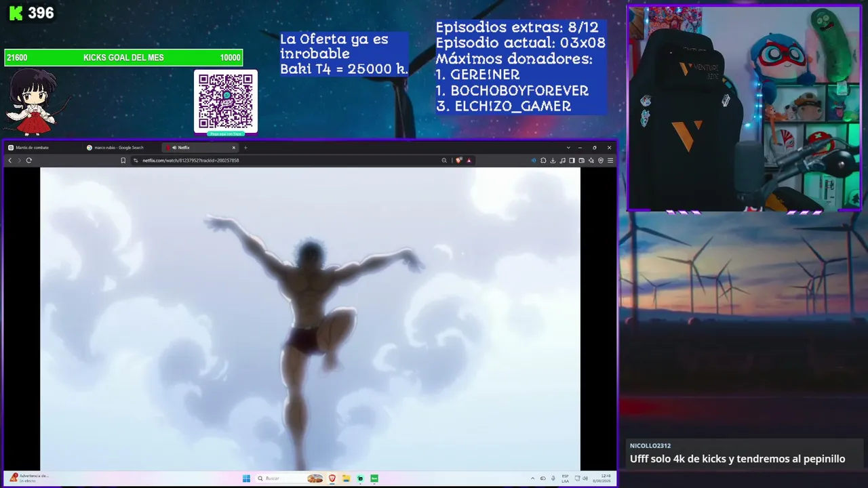Open File Explorer from the taskbar
This screenshot has width=868, height=488.
tap(346, 479)
